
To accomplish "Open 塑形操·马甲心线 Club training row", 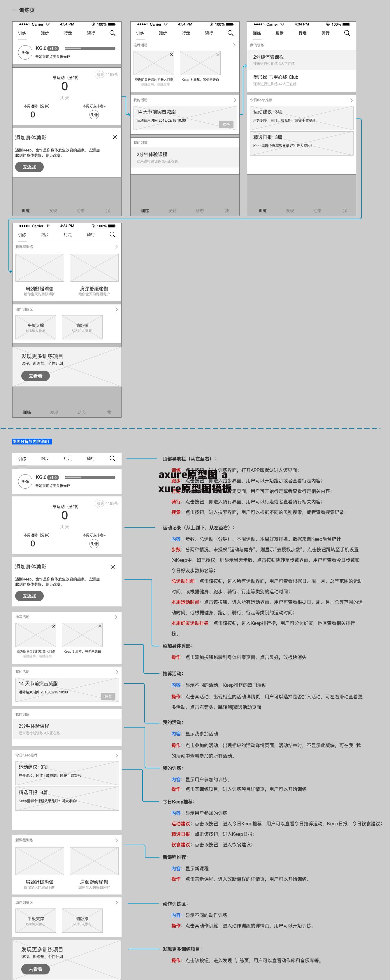I will click(x=301, y=80).
